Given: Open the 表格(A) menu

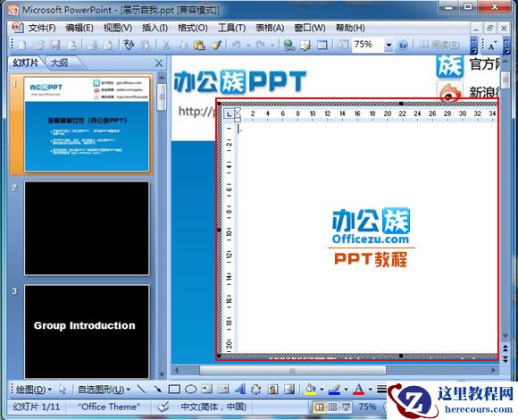Looking at the screenshot, I should tap(270, 28).
